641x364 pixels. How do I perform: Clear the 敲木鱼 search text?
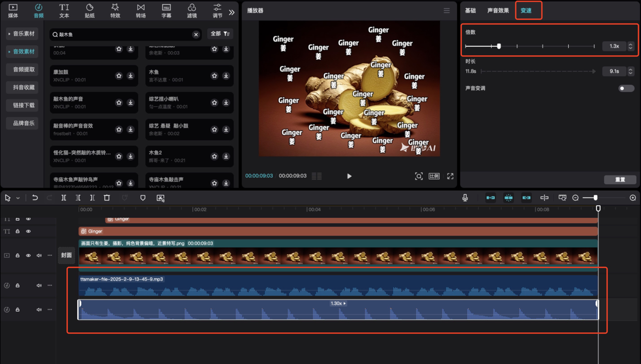pyautogui.click(x=196, y=35)
